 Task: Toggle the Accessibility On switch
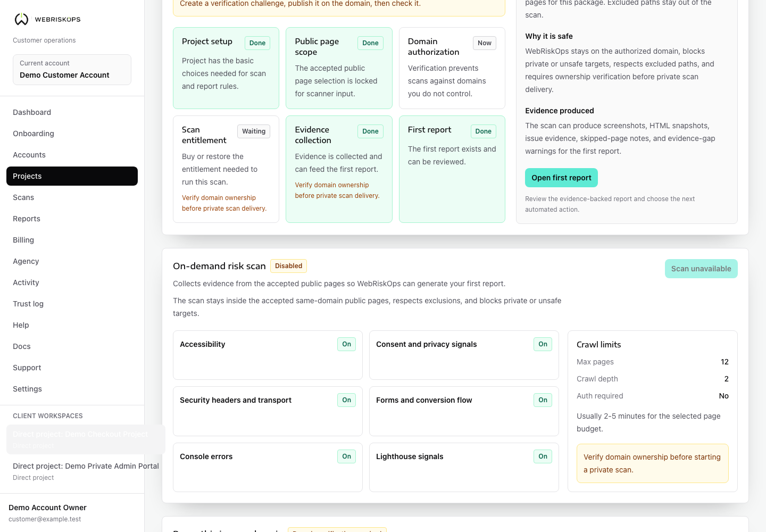click(346, 344)
